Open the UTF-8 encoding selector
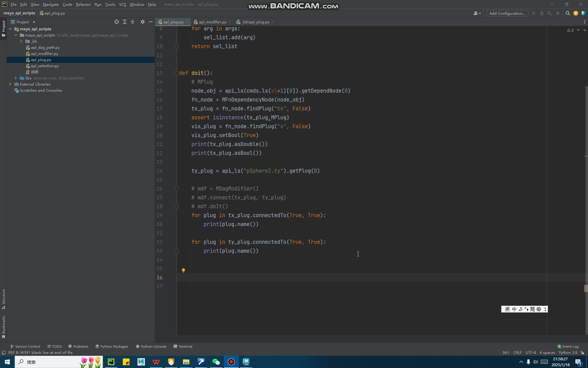This screenshot has height=368, width=588. pyautogui.click(x=531, y=353)
